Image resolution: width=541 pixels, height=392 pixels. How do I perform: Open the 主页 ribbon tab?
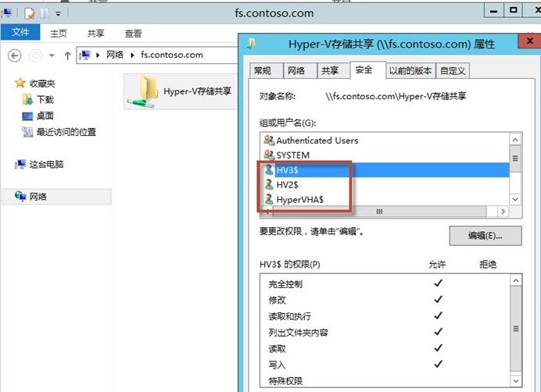(x=59, y=34)
